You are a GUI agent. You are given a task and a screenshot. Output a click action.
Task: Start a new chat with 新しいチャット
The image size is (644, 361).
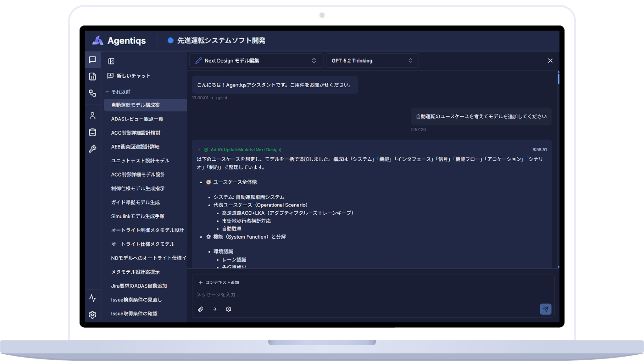(x=129, y=76)
